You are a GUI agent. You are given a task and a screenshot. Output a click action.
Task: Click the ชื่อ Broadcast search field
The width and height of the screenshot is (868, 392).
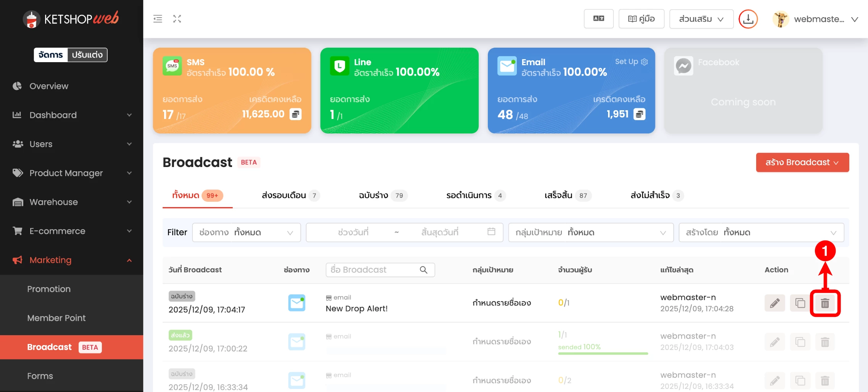coord(374,270)
